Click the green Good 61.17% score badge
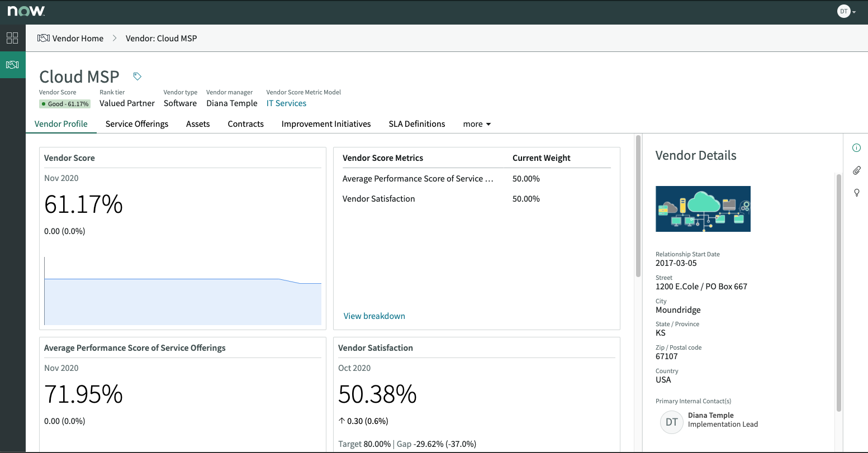The image size is (868, 453). tap(65, 104)
